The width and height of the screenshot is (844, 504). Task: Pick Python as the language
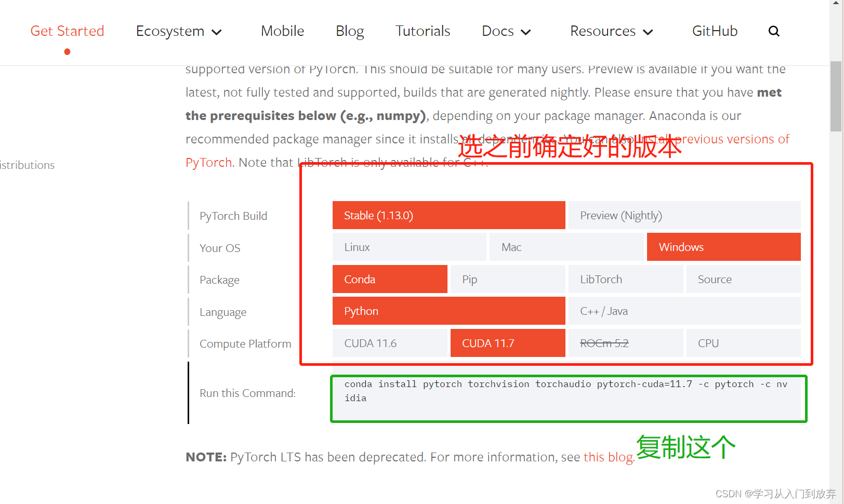pos(449,311)
